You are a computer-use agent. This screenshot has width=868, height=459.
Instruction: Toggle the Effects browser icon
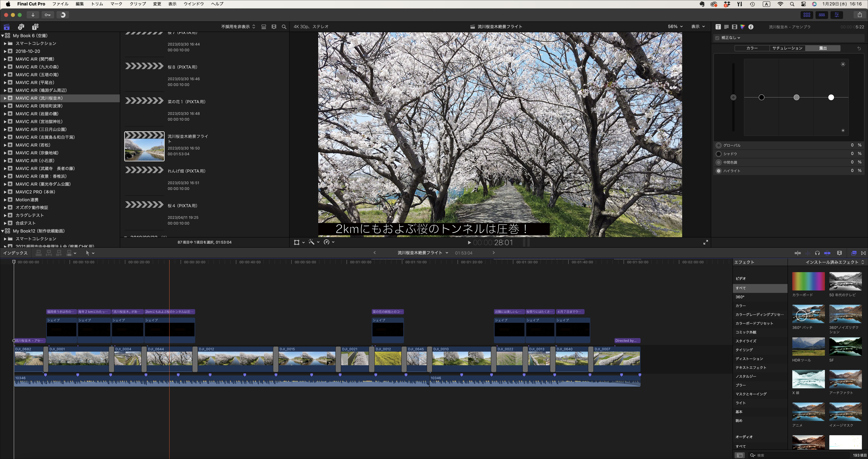(854, 253)
